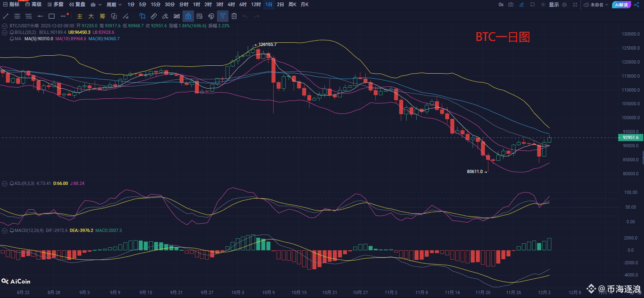
Task: Select the trend line drawing tool
Action: pos(6,16)
